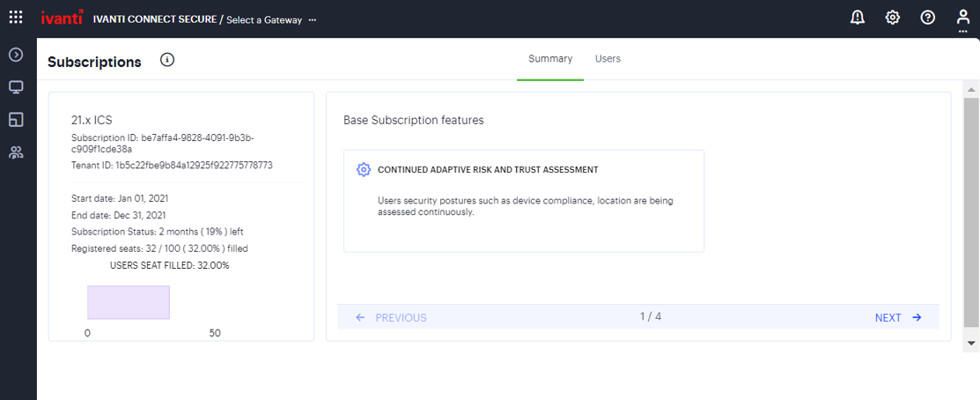Click the users seat filled bar

[x=129, y=302]
